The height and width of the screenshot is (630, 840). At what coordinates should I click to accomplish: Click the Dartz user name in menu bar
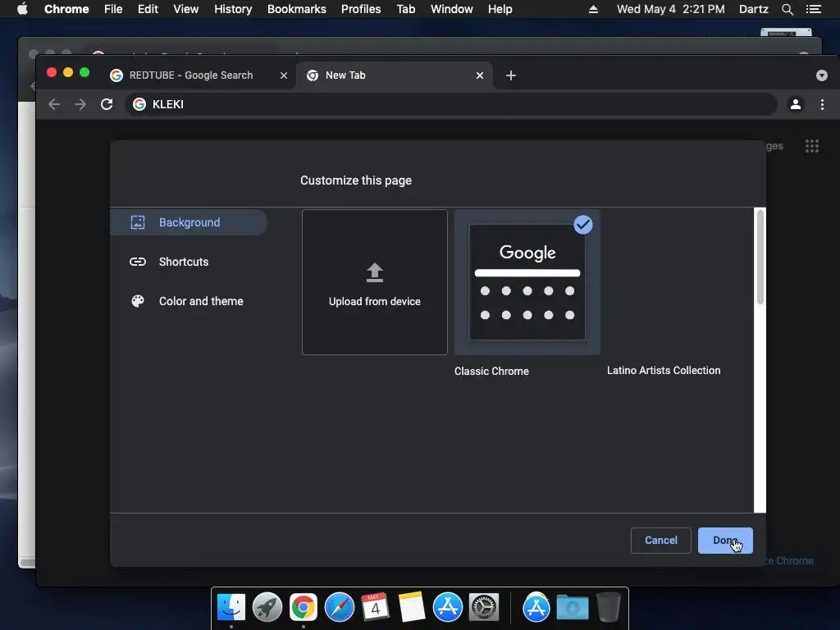[753, 9]
